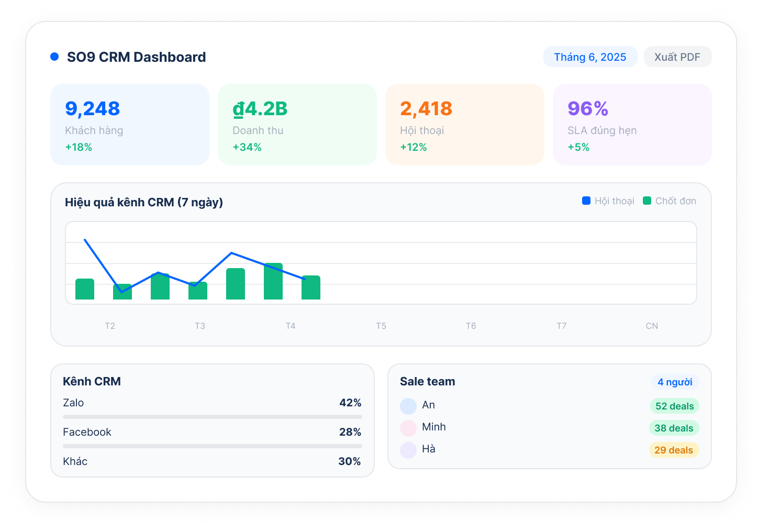Click the +34% revenue growth figure

[247, 147]
